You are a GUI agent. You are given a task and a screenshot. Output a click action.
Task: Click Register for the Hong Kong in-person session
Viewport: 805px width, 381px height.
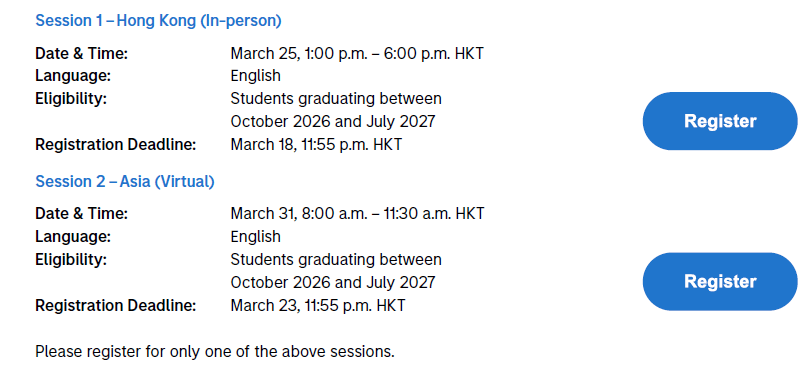720,121
